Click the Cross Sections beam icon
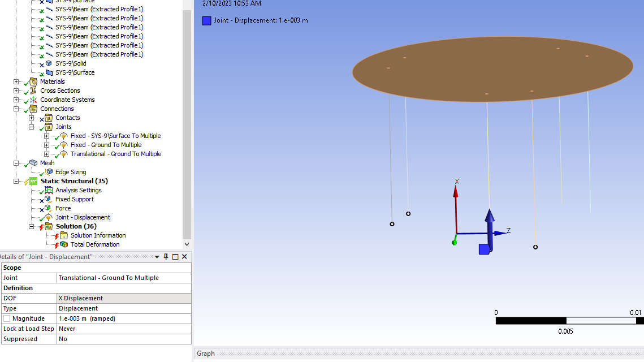644x362 pixels. 33,90
